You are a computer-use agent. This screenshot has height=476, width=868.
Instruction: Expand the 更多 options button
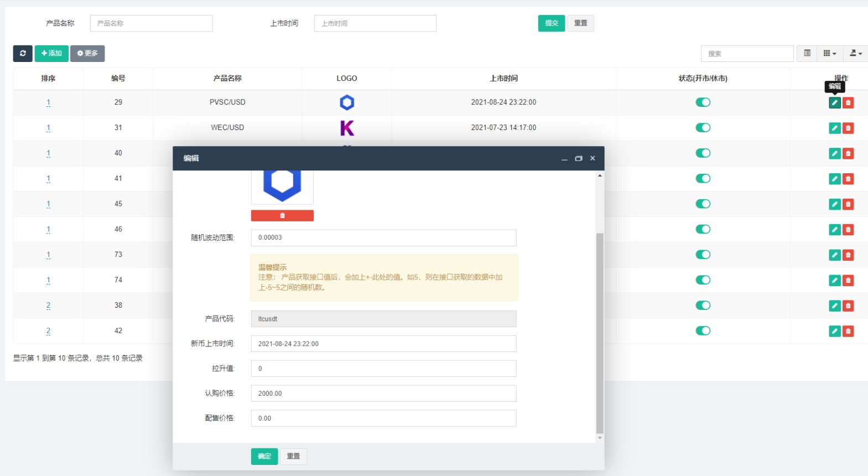click(x=87, y=54)
